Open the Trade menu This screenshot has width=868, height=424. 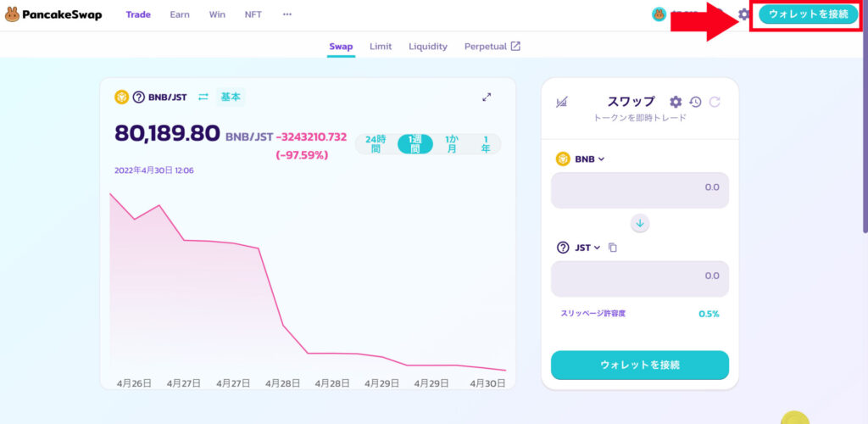click(x=138, y=14)
